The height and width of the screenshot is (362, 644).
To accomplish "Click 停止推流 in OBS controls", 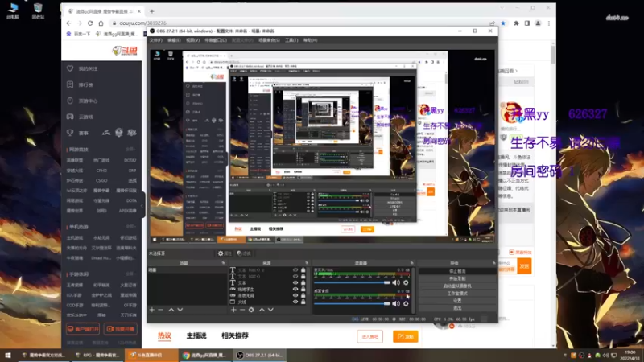I will coord(457,271).
